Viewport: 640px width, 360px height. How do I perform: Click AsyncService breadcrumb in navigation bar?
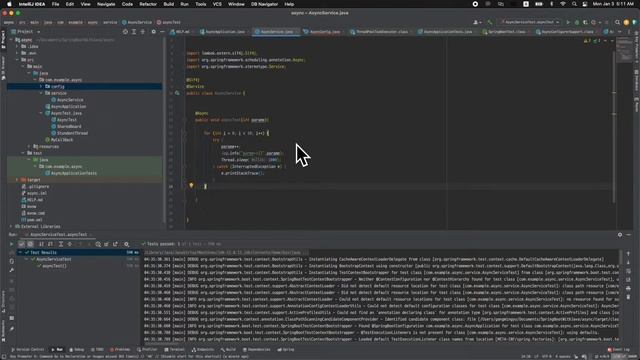click(137, 22)
